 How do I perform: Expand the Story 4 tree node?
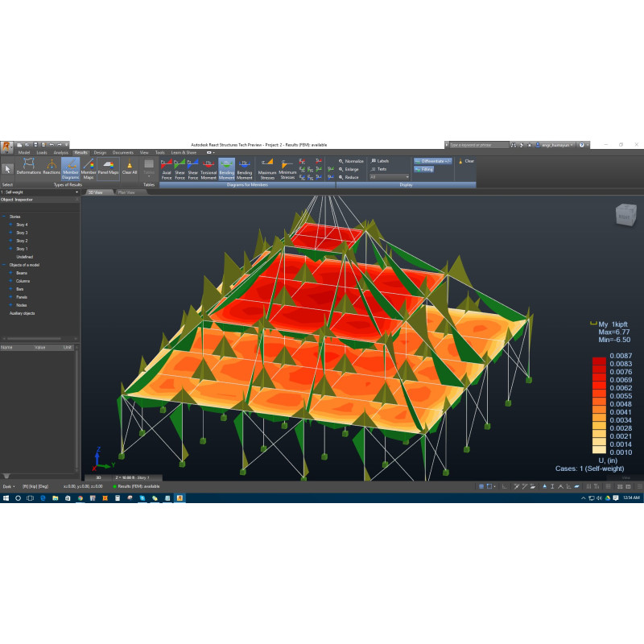pos(10,225)
